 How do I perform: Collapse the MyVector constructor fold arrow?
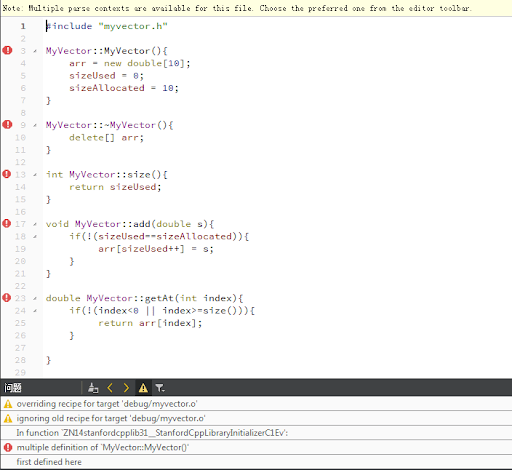(x=35, y=51)
